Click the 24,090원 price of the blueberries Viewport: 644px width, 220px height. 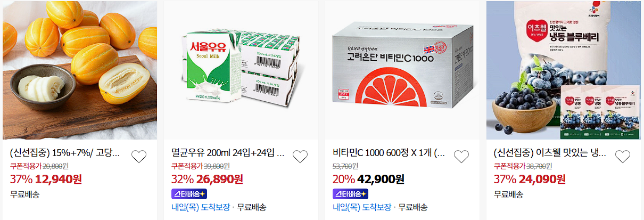[543, 178]
